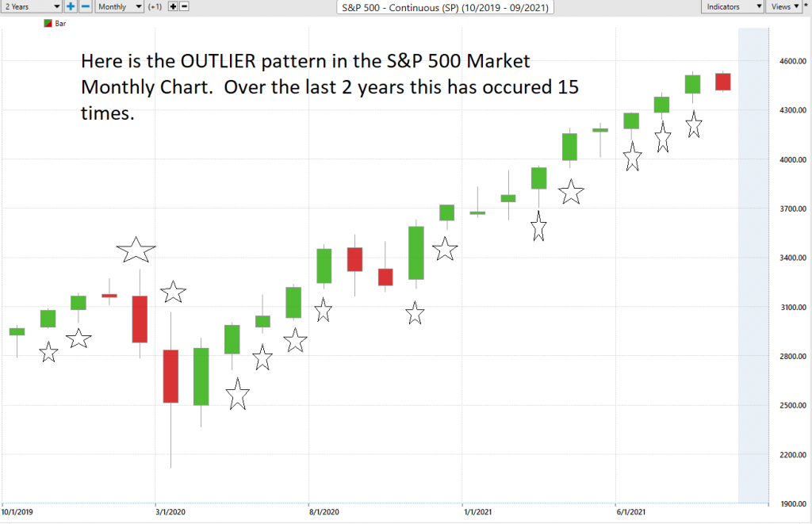The height and width of the screenshot is (524, 812).
Task: Click the 3/1/2020 date axis label
Action: 170,512
